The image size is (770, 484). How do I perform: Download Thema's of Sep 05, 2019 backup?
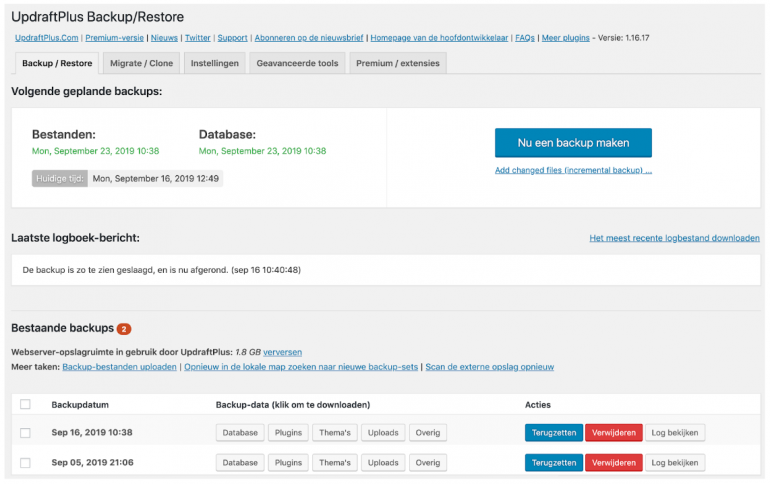[335, 462]
